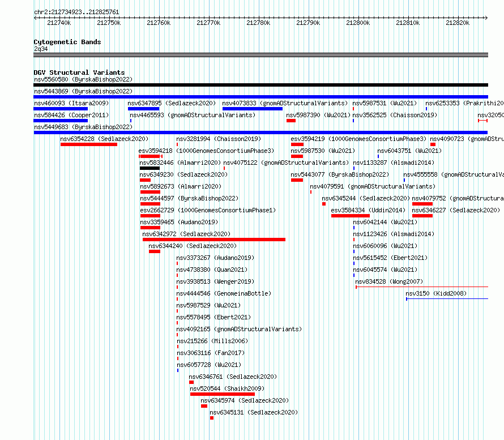504x440 pixels.
Task: Click nsv4092165 gnomAD variant label
Action: [239, 329]
